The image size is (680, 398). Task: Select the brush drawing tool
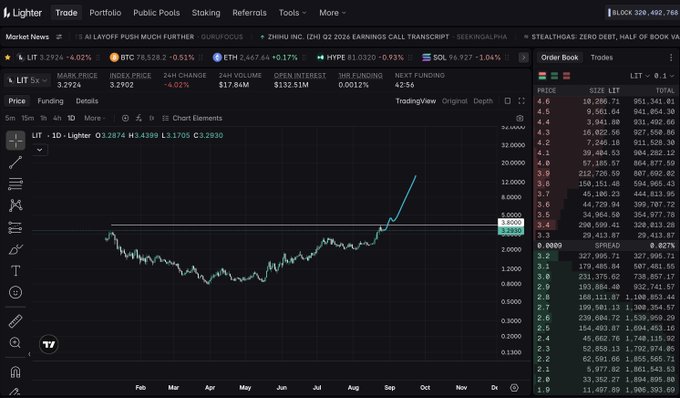click(15, 249)
